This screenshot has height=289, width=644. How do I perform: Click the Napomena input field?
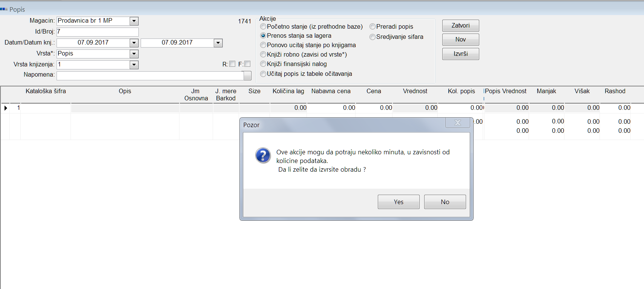pyautogui.click(x=150, y=75)
